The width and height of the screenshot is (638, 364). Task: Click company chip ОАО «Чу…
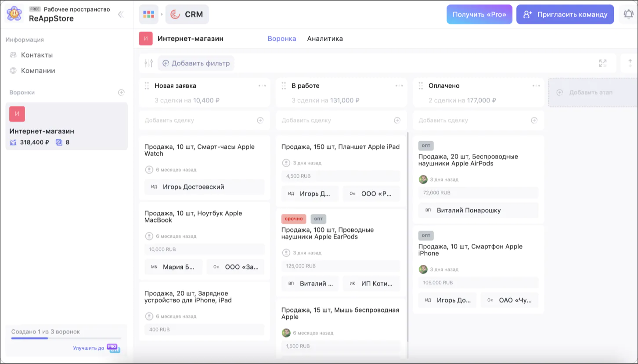point(510,300)
